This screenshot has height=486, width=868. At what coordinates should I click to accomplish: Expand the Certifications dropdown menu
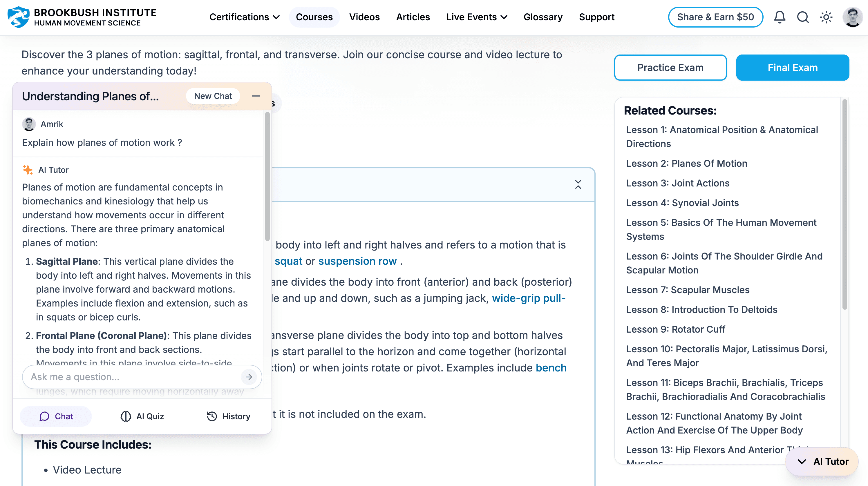pyautogui.click(x=244, y=17)
